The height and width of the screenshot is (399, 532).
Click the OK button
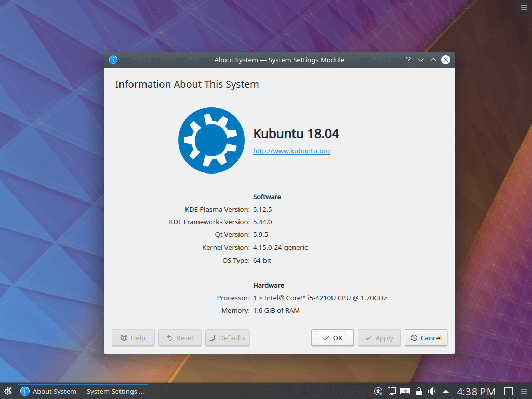(332, 338)
